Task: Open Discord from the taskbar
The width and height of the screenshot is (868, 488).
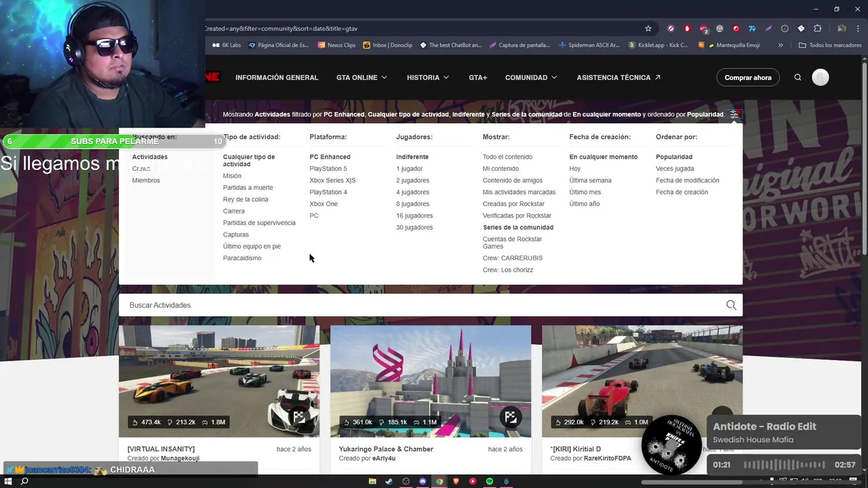Action: [x=422, y=481]
